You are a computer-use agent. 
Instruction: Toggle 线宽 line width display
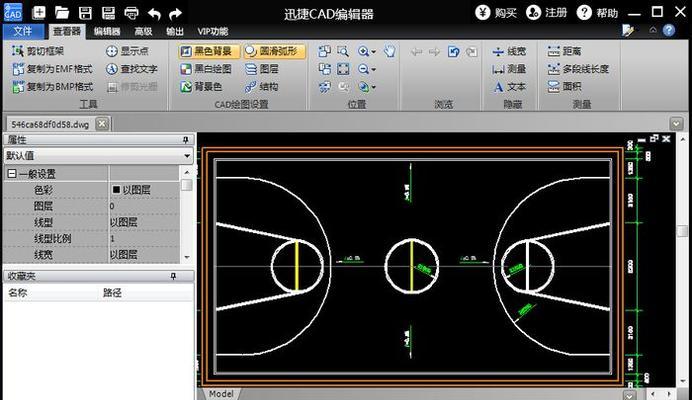pos(509,51)
